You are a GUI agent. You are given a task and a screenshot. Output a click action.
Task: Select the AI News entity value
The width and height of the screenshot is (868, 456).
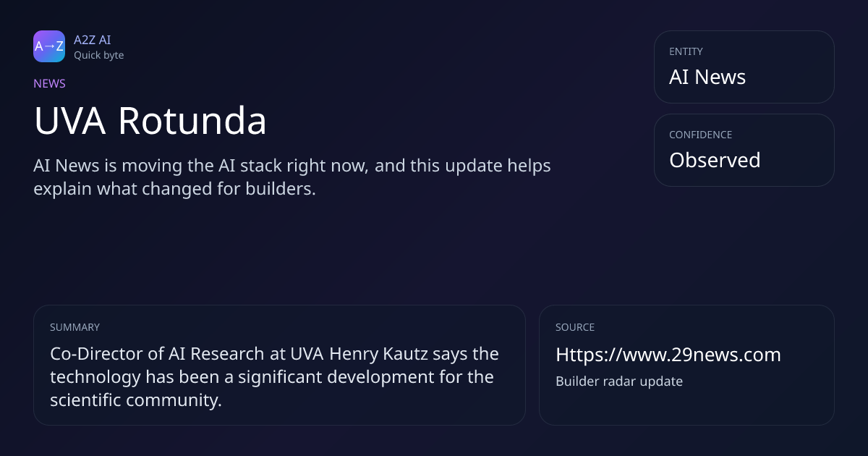(x=707, y=77)
